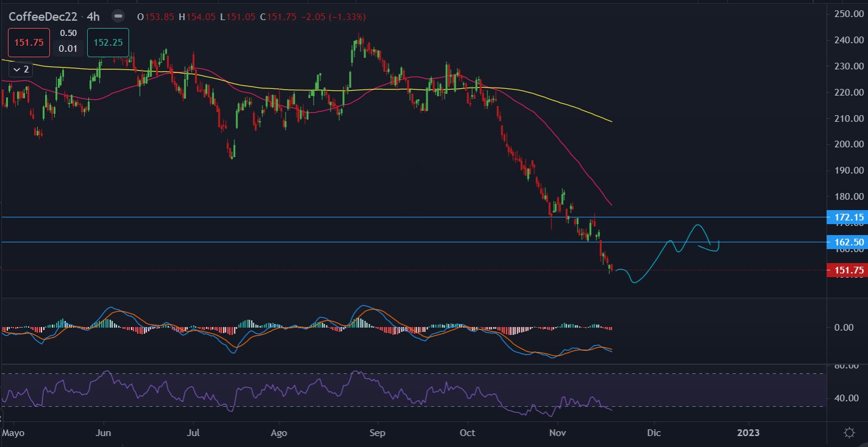This screenshot has height=447, width=868.
Task: Click the Jun label on time axis
Action: click(104, 433)
